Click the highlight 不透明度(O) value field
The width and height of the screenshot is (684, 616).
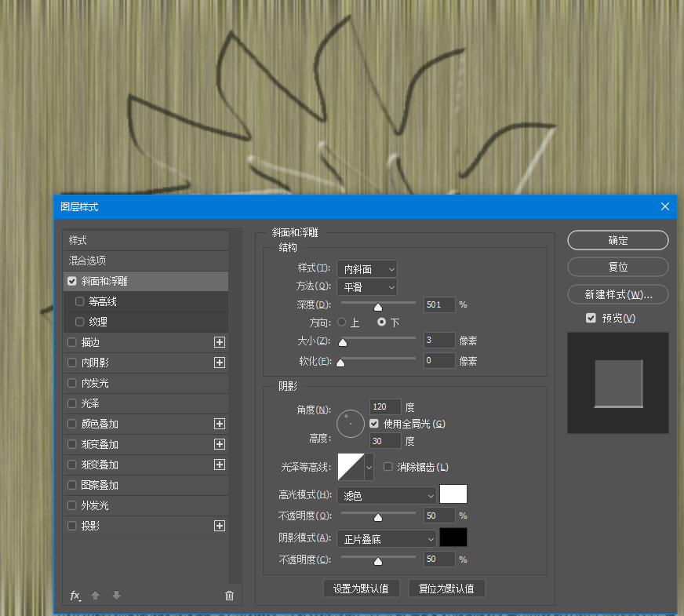(439, 516)
